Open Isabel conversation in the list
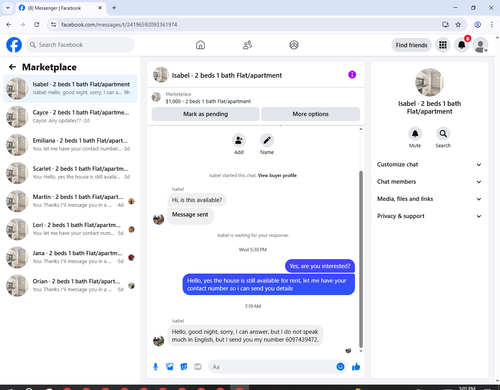 [70, 88]
